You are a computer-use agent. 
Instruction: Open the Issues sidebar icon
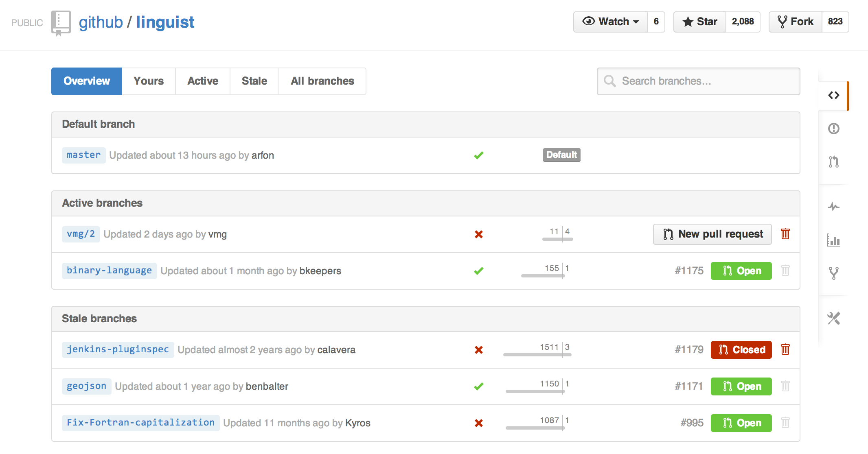tap(833, 129)
